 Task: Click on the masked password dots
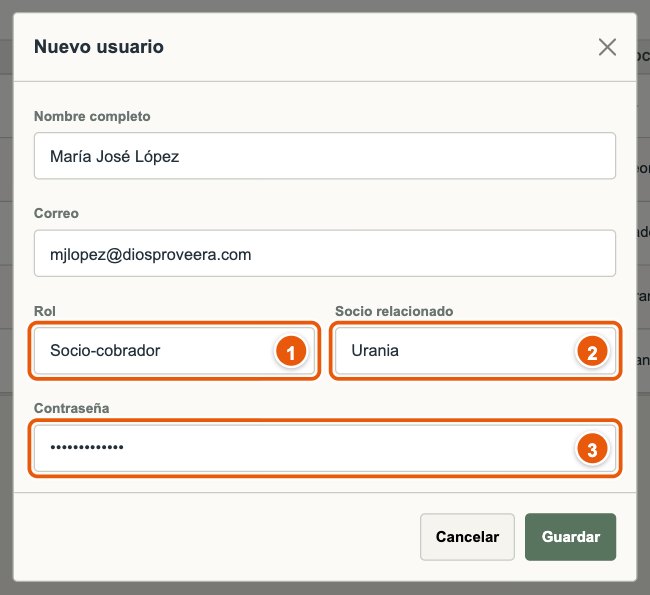pos(87,447)
